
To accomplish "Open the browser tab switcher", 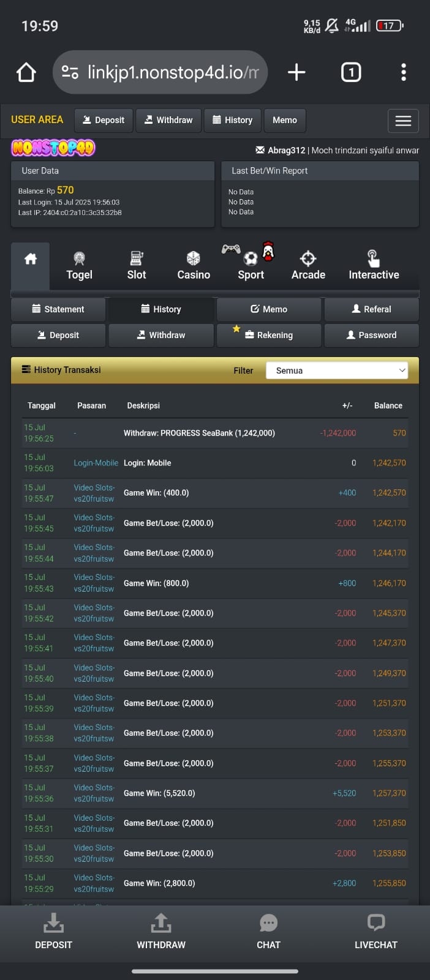I will coord(350,72).
